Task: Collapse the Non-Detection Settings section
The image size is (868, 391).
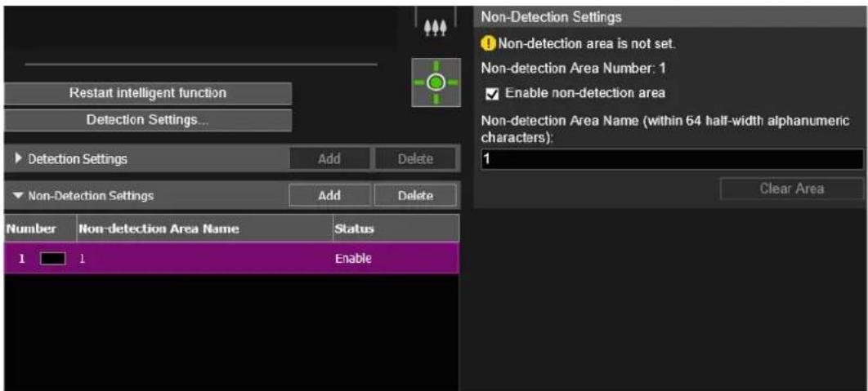Action: [x=20, y=196]
